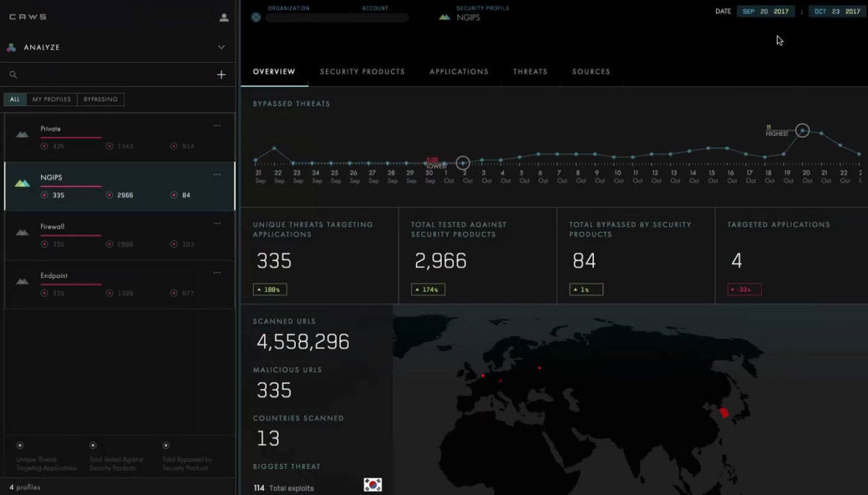
Task: Click legend icon for Total Bypassed by Security Products
Action: (x=166, y=446)
